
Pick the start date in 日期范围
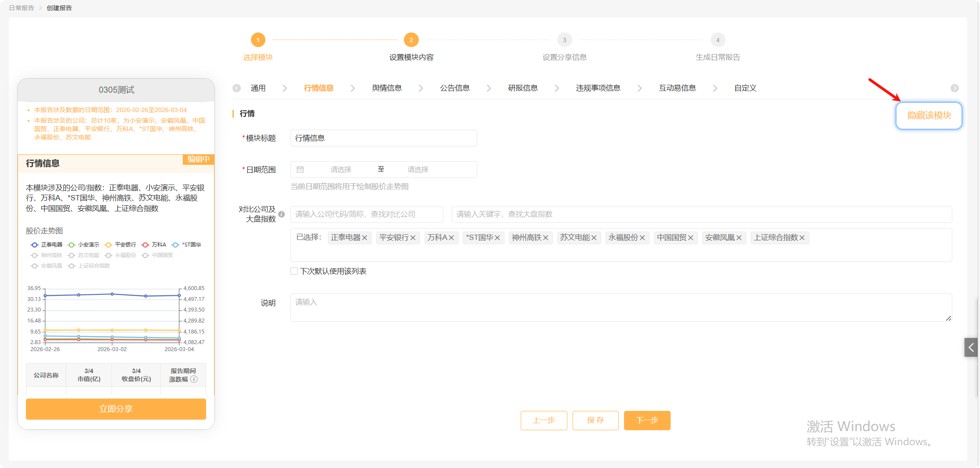tap(341, 170)
